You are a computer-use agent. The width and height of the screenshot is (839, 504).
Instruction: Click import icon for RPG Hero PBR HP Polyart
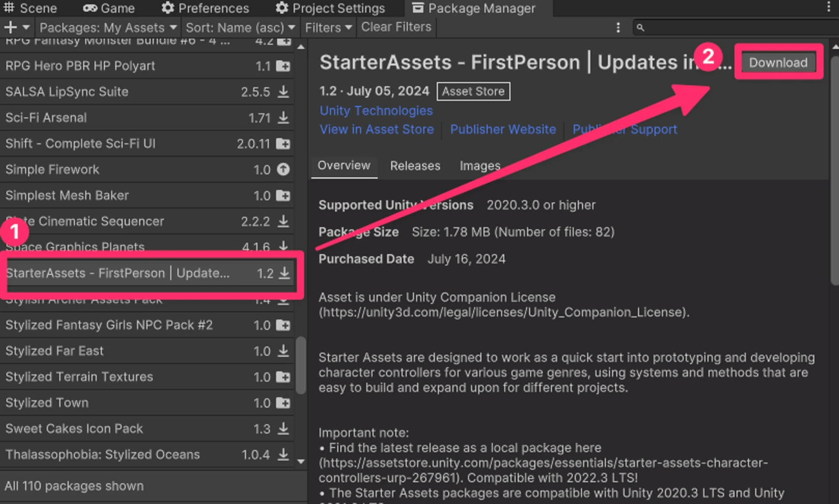coord(283,66)
